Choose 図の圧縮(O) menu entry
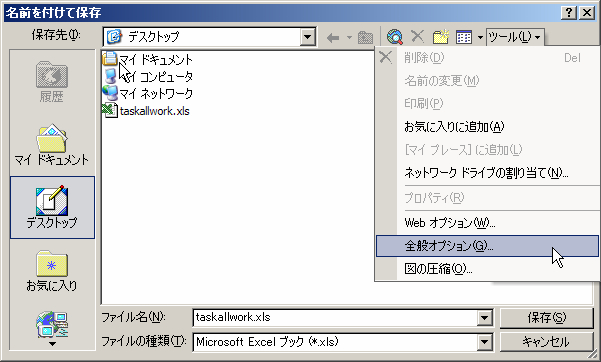This screenshot has width=601, height=362. (487, 269)
